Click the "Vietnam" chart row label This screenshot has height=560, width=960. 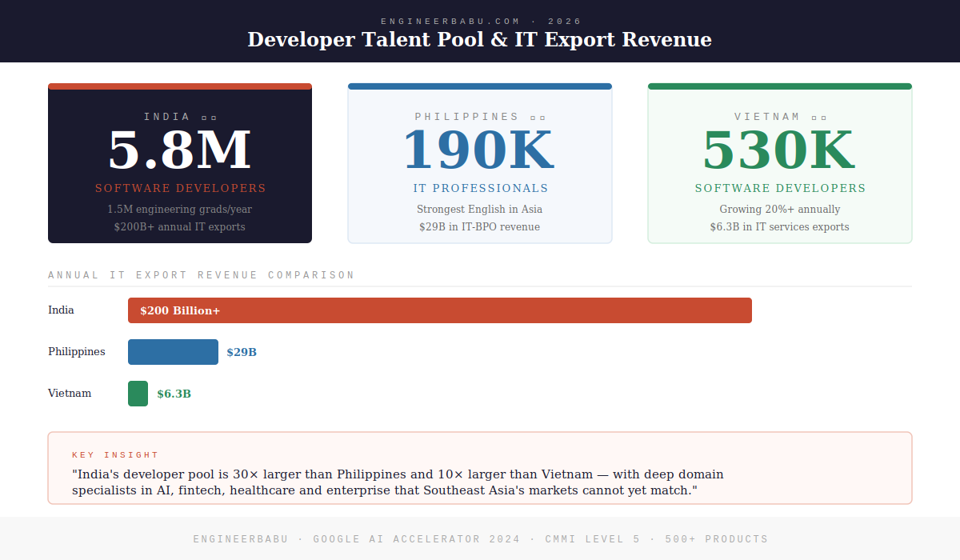70,394
